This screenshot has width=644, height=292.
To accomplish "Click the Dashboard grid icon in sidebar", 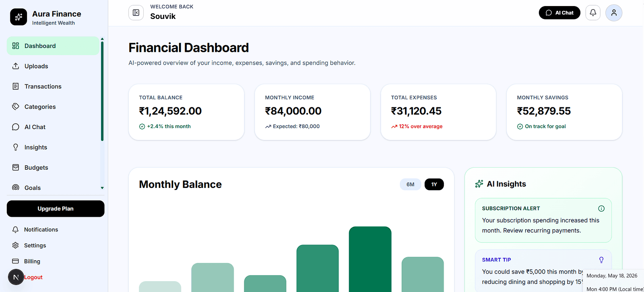I will click(x=16, y=46).
